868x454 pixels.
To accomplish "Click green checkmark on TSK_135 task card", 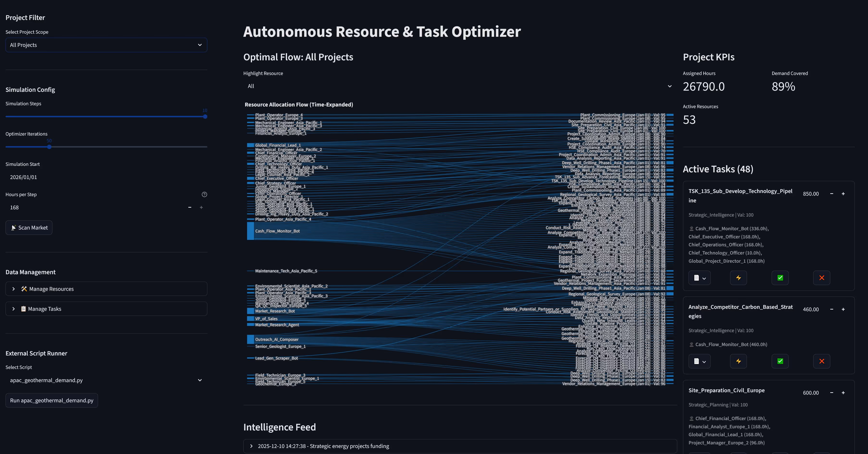I will pos(780,278).
